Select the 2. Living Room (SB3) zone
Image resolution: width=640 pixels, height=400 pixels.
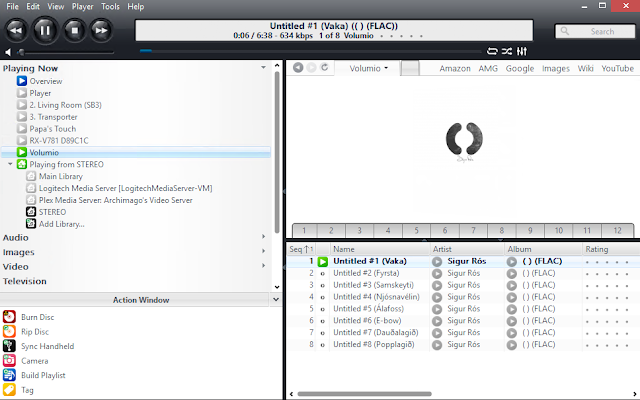[65, 105]
